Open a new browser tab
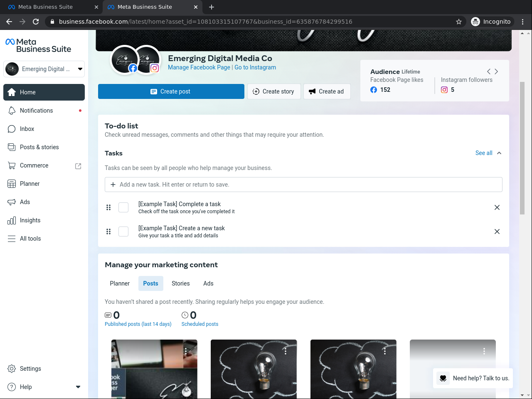The width and height of the screenshot is (532, 399). pos(212,7)
